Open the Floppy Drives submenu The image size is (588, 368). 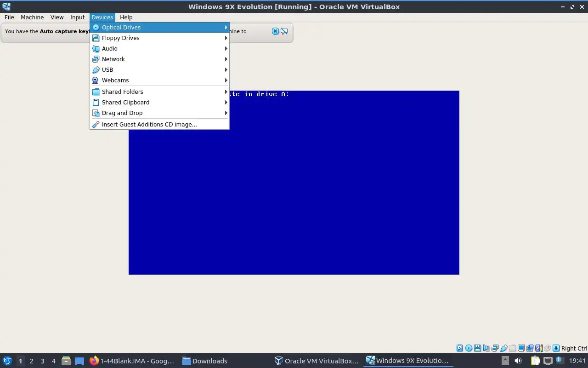(159, 38)
